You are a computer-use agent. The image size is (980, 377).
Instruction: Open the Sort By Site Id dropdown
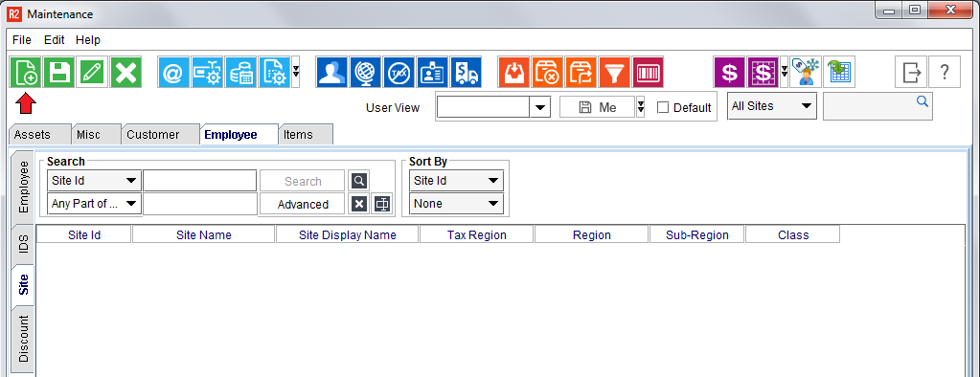[x=456, y=181]
